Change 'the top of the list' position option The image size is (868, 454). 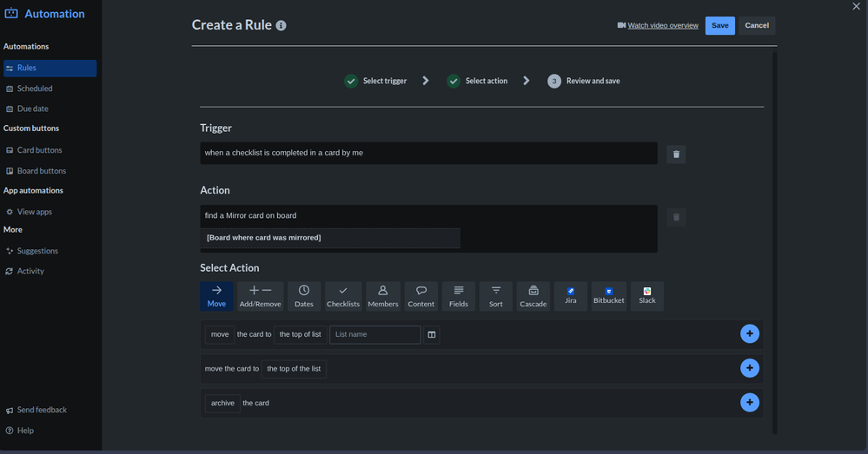pyautogui.click(x=294, y=369)
